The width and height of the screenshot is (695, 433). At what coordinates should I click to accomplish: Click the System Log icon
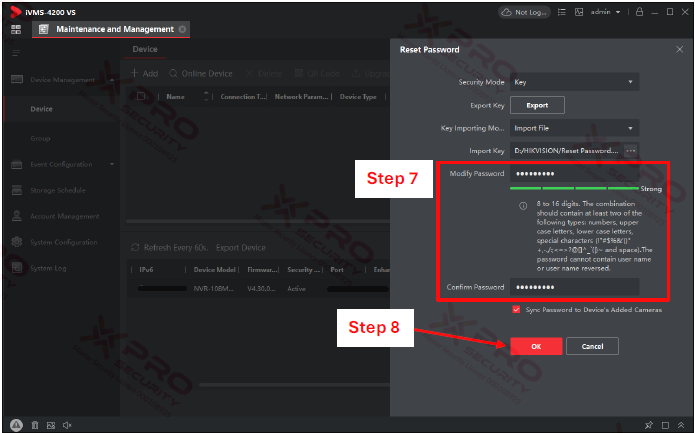[17, 268]
